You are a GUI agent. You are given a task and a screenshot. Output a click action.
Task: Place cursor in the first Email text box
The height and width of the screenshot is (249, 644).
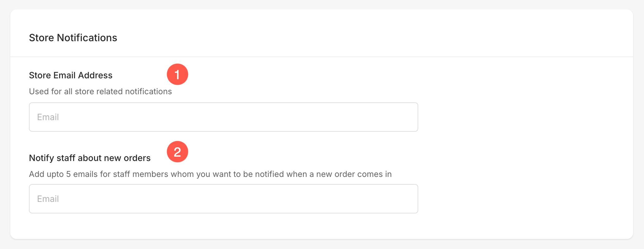click(223, 117)
